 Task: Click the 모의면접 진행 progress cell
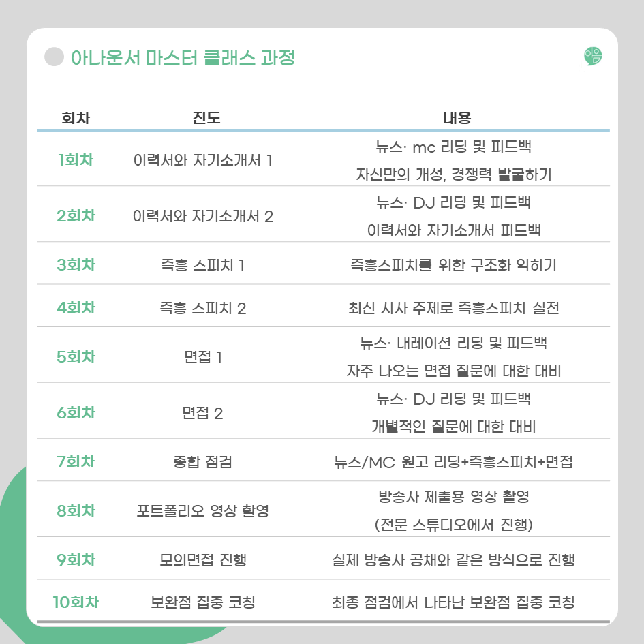[202, 559]
